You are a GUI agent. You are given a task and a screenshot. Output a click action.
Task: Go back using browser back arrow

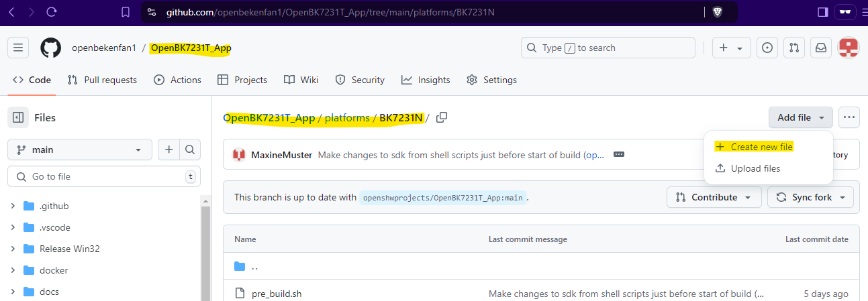(11, 11)
